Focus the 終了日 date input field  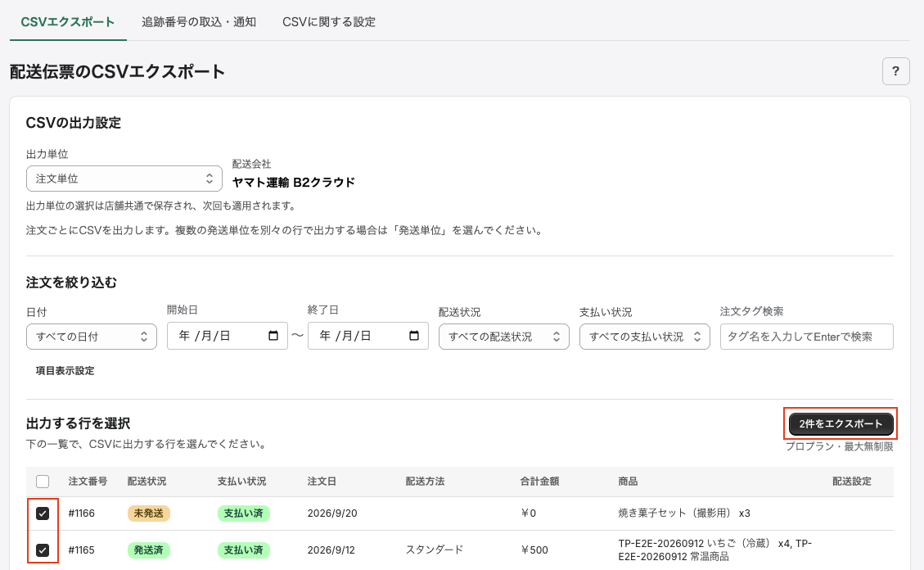click(x=368, y=336)
